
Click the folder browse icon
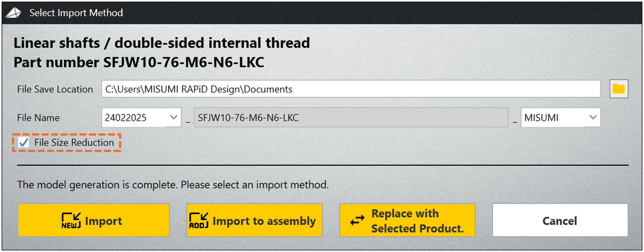tap(618, 89)
